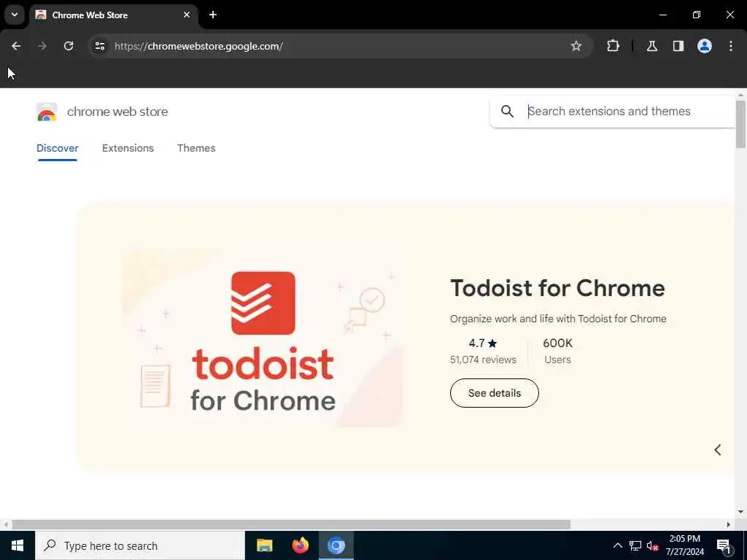The height and width of the screenshot is (560, 747).
Task: Click vertical scrollbar down arrow
Action: tap(740, 512)
